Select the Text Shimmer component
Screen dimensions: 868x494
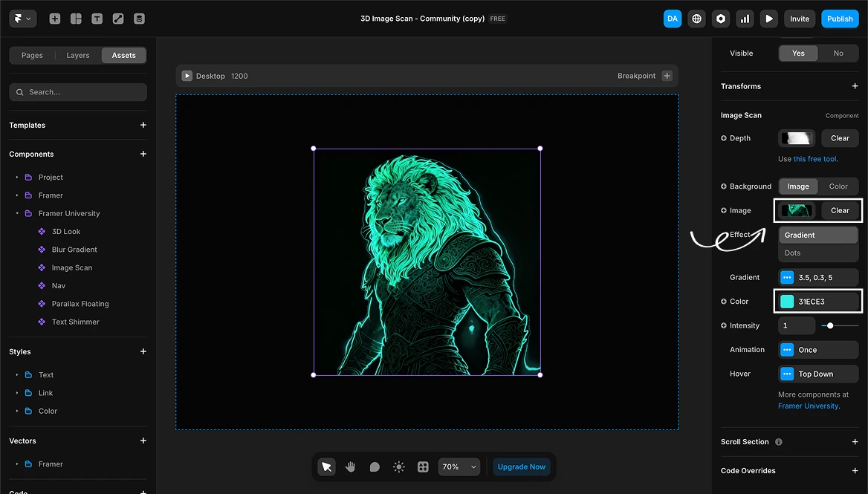[75, 322]
